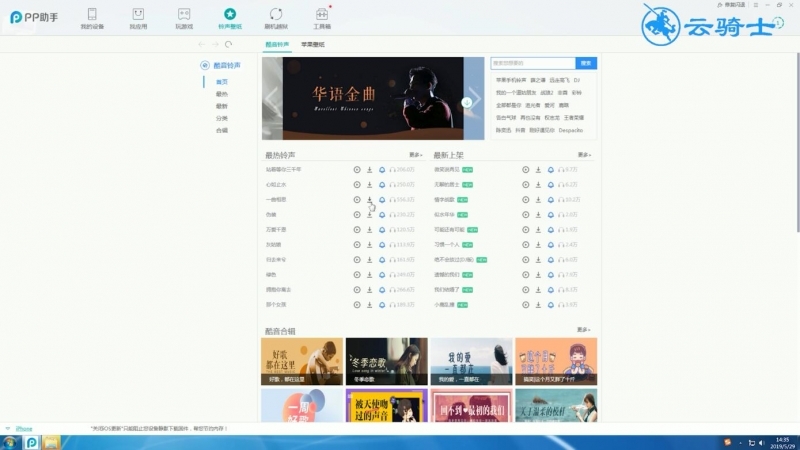Screen dimensions: 800x450
Task: Click hot search keyword 苹果手机铃声
Action: pos(511,80)
